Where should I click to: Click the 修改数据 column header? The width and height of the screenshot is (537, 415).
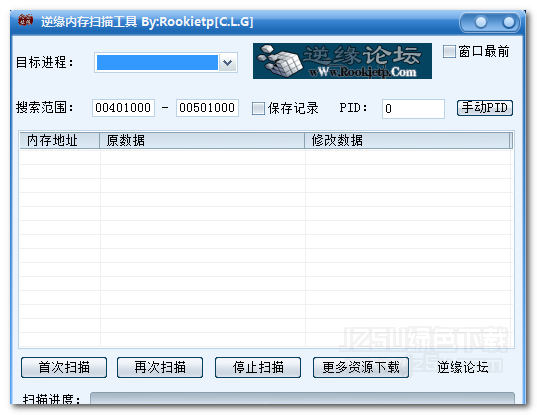coord(407,140)
